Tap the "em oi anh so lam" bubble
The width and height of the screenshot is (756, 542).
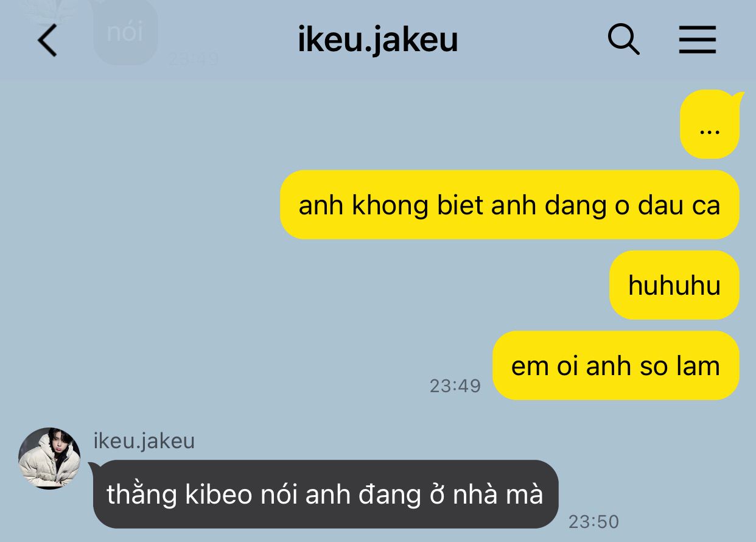pyautogui.click(x=615, y=365)
